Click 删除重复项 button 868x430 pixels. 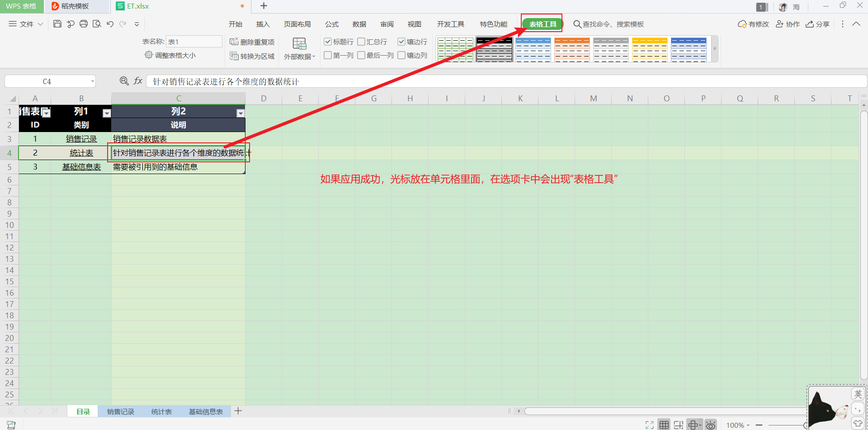252,42
